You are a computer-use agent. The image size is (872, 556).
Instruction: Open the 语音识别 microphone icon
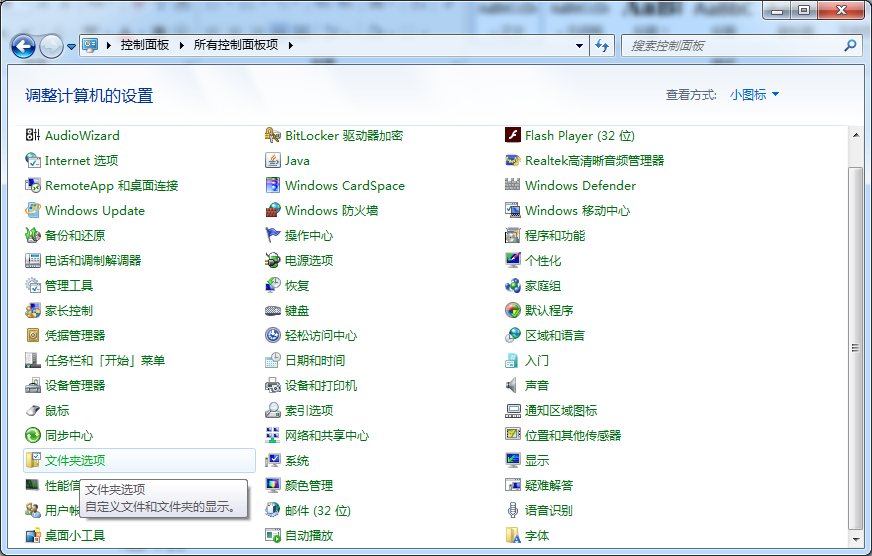tap(512, 510)
